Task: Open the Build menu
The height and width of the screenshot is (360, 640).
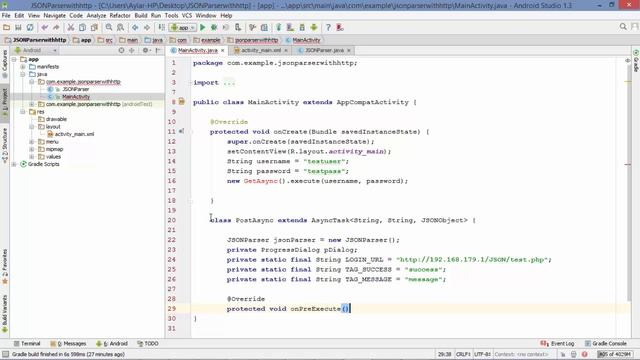Action: point(141,16)
